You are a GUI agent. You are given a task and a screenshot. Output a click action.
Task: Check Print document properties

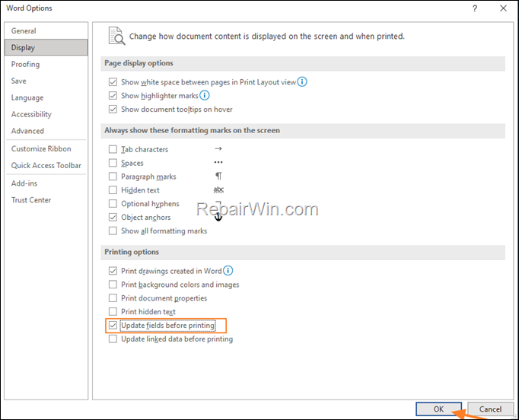(113, 297)
